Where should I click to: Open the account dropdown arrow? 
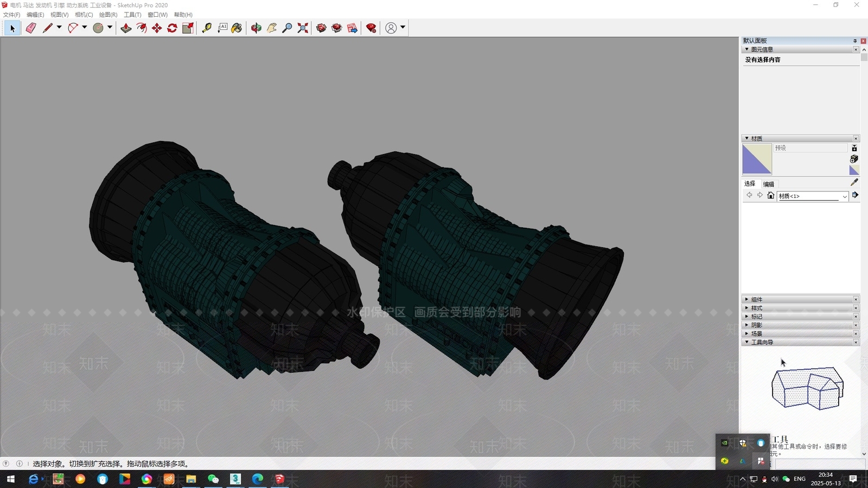403,27
